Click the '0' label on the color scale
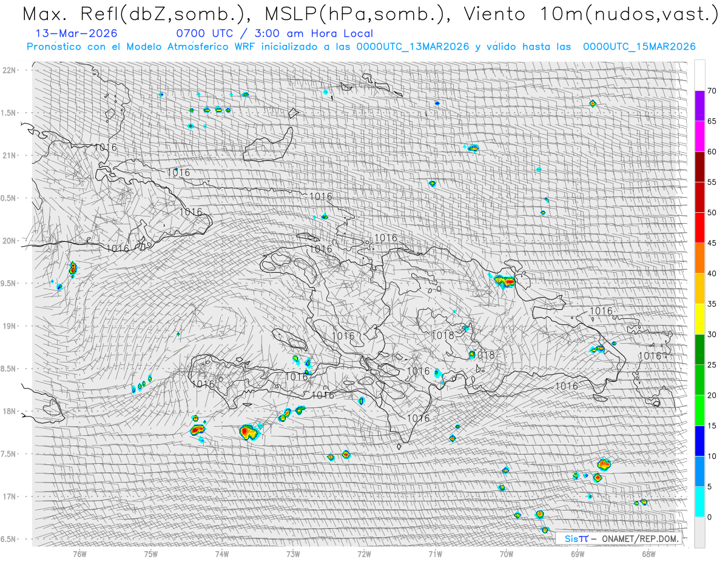Screen dimensions: 728x562 pos(710,517)
